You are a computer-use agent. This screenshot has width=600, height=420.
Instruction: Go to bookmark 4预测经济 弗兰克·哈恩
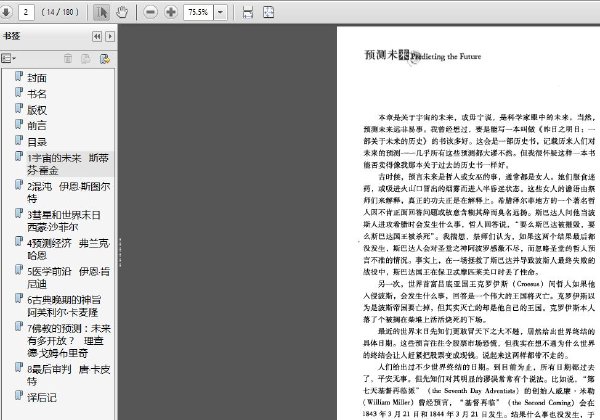pos(68,249)
